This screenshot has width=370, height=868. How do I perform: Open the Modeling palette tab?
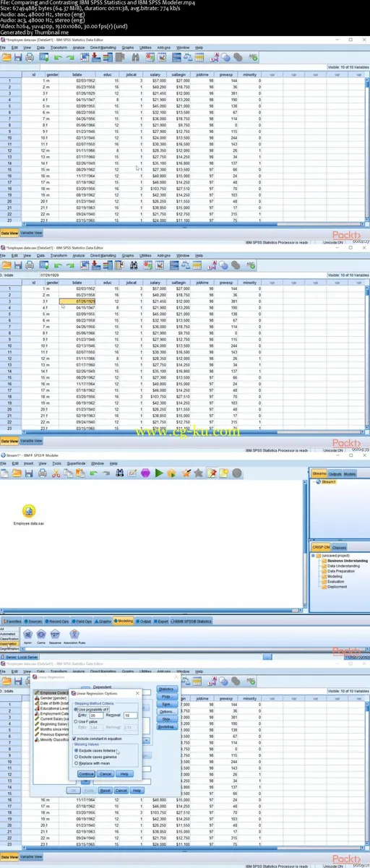point(123,621)
